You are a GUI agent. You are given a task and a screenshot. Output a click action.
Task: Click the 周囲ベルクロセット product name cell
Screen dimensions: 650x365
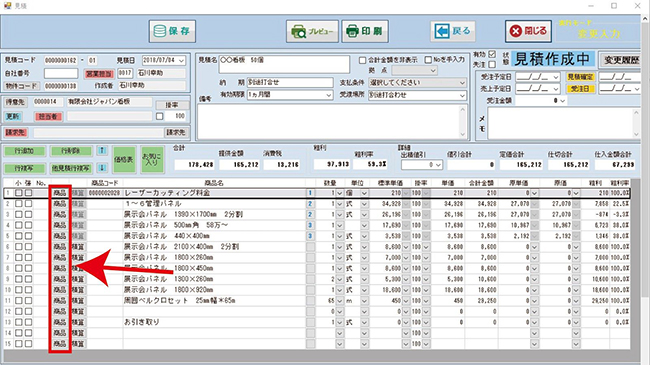click(x=214, y=301)
